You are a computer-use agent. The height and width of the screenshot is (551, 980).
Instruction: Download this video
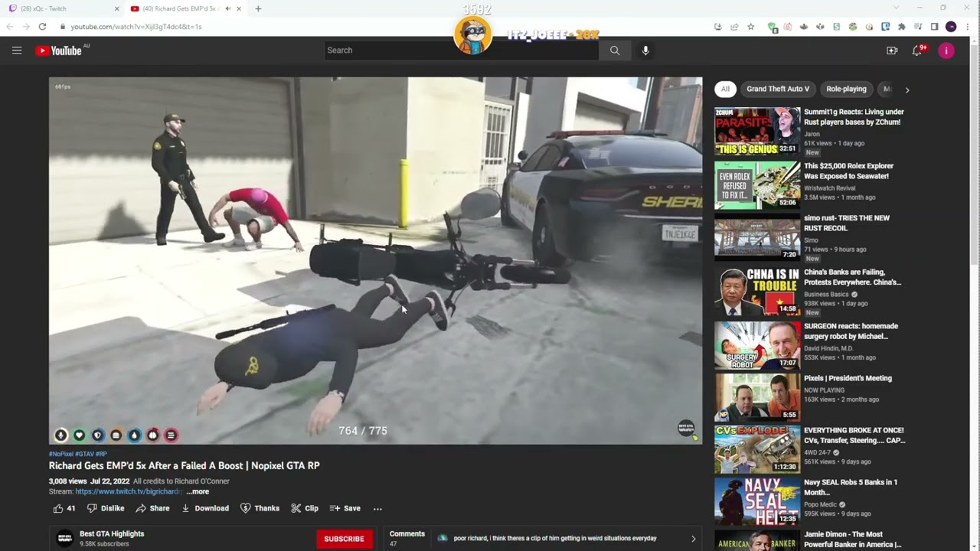pyautogui.click(x=205, y=508)
